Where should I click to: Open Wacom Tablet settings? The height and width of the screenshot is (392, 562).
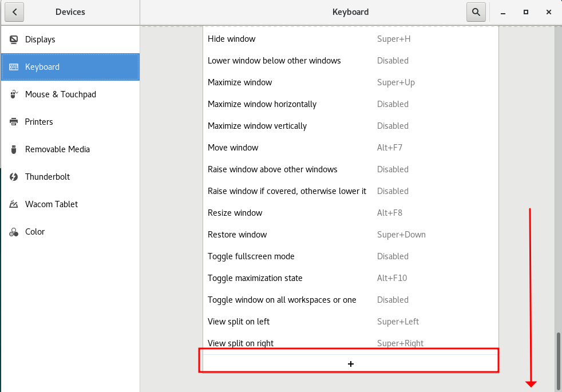click(x=70, y=204)
